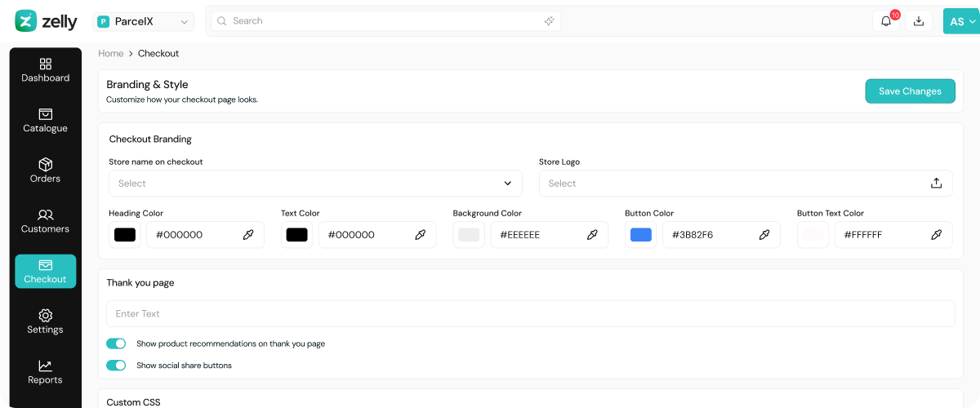The width and height of the screenshot is (980, 408).
Task: Click the Store Logo select field
Action: (x=746, y=184)
